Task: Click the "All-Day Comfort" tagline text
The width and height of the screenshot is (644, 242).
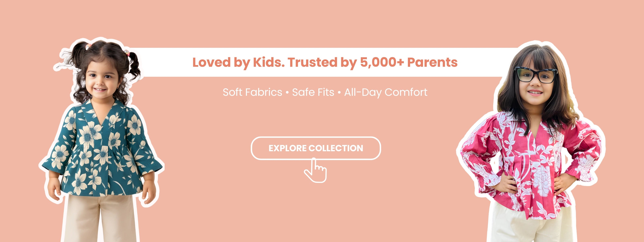Action: point(386,92)
